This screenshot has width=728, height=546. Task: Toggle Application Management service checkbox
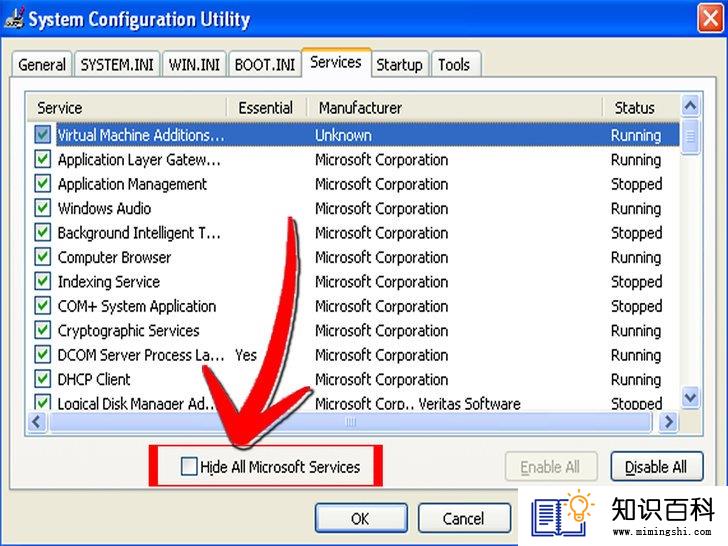click(x=43, y=183)
